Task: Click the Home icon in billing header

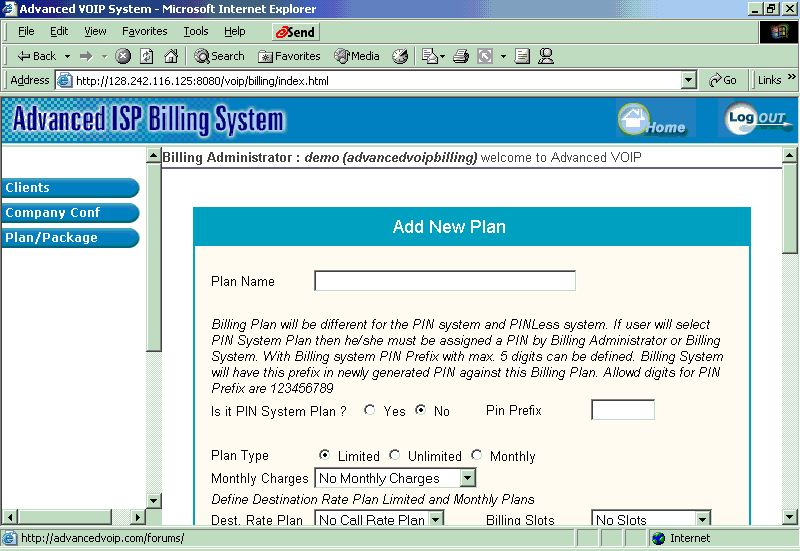Action: pos(653,120)
